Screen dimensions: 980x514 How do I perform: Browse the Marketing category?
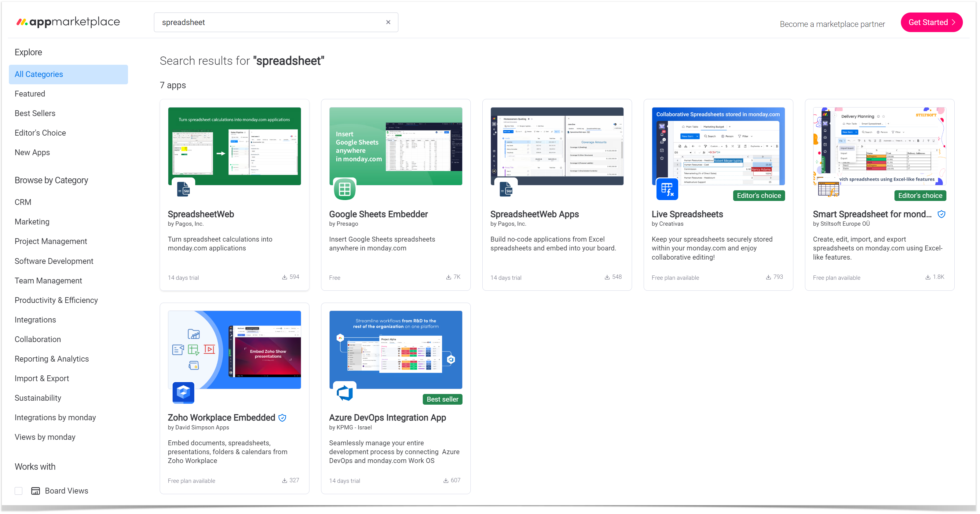[x=32, y=221]
